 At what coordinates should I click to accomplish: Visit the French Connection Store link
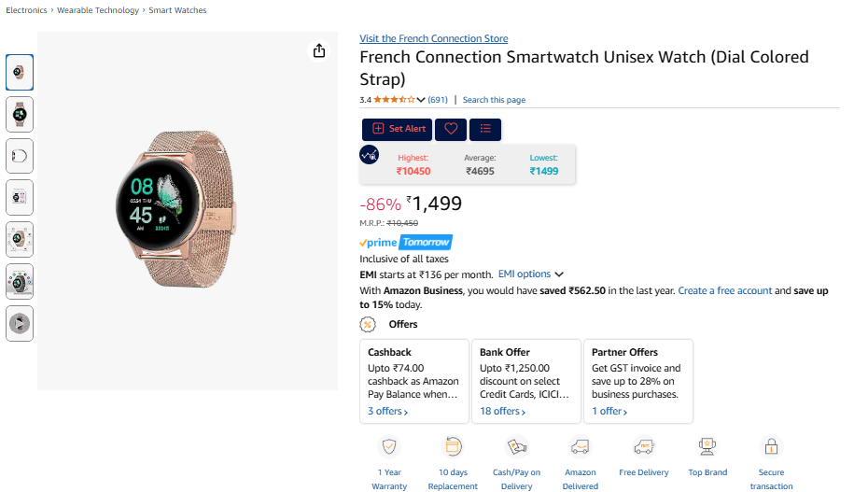pos(433,38)
